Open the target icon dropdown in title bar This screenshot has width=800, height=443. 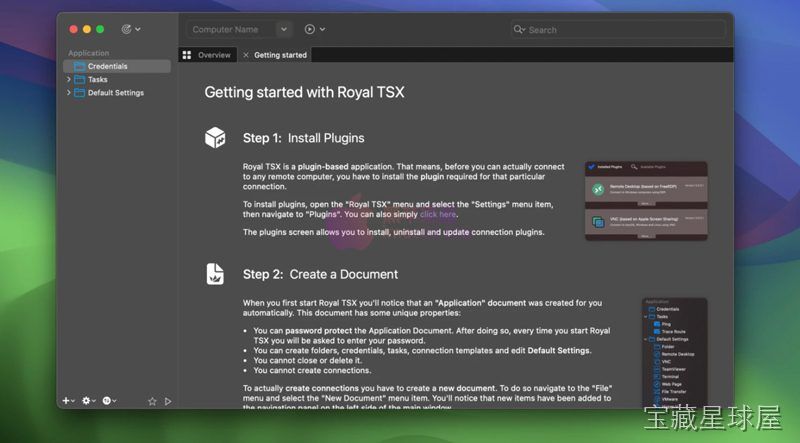coord(131,29)
